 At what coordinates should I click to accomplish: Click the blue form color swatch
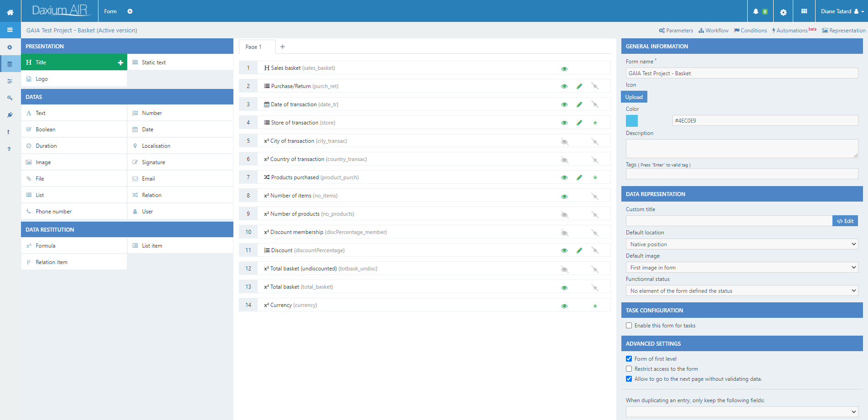[632, 121]
